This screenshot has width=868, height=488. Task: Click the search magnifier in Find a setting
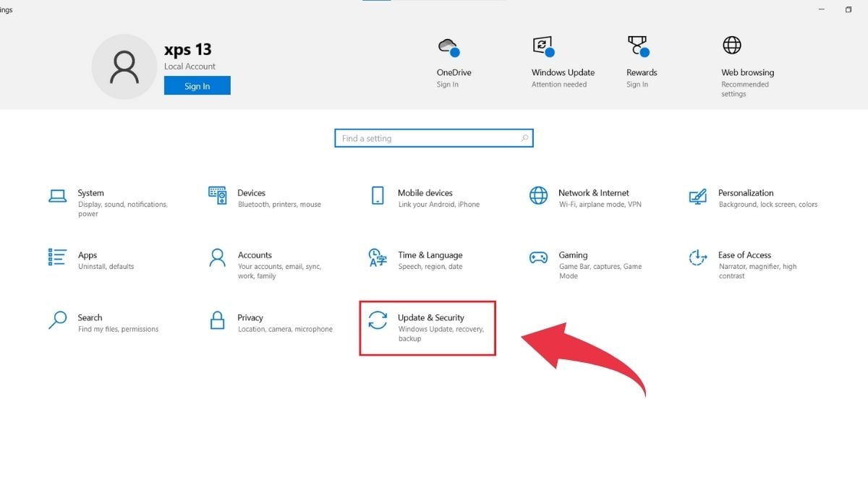point(525,138)
